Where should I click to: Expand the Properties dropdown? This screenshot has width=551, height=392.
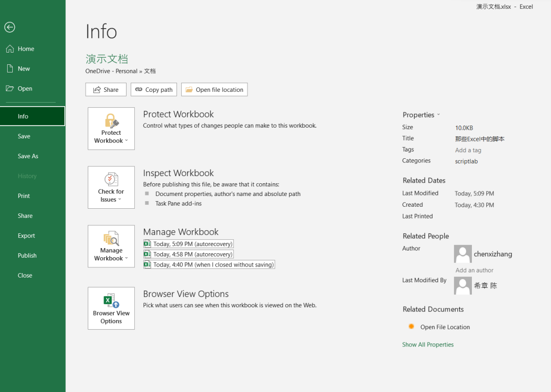click(x=421, y=115)
